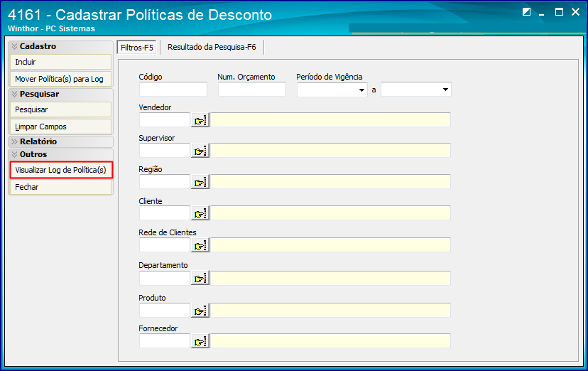Open the Cliente lookup search icon
Viewport: 588px width, 371px height.
[x=200, y=213]
